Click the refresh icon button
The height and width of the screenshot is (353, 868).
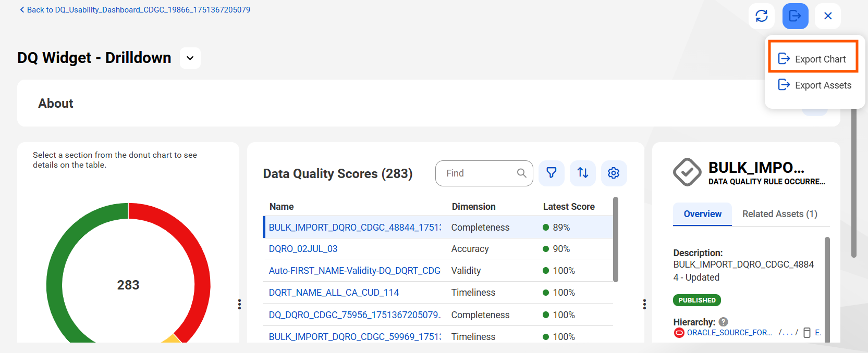[762, 16]
